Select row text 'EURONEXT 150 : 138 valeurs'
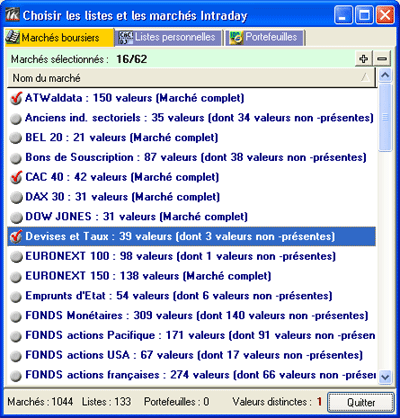Image resolution: width=400 pixels, height=418 pixels. 102,276
